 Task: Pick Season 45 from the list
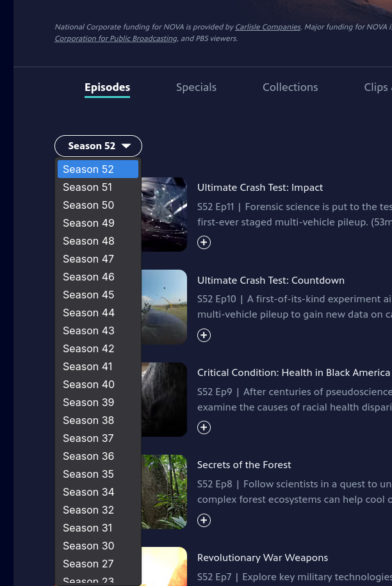point(98,295)
